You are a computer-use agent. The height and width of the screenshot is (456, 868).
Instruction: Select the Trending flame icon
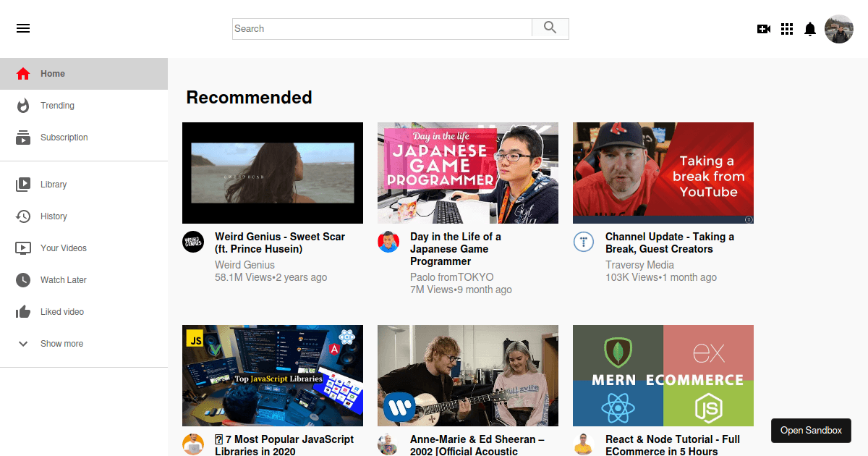pyautogui.click(x=22, y=105)
